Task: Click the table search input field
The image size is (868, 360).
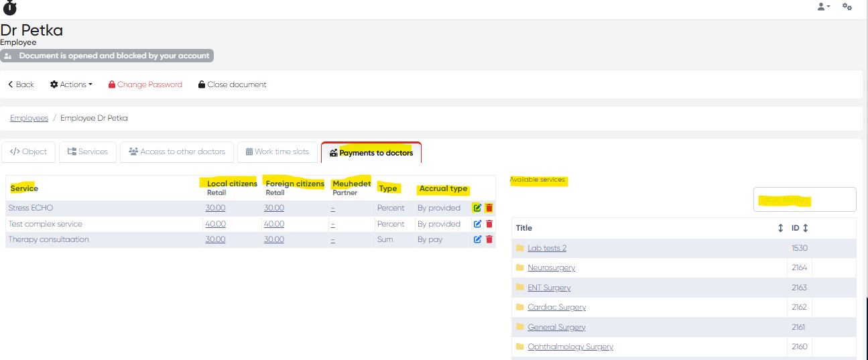Action: 804,200
